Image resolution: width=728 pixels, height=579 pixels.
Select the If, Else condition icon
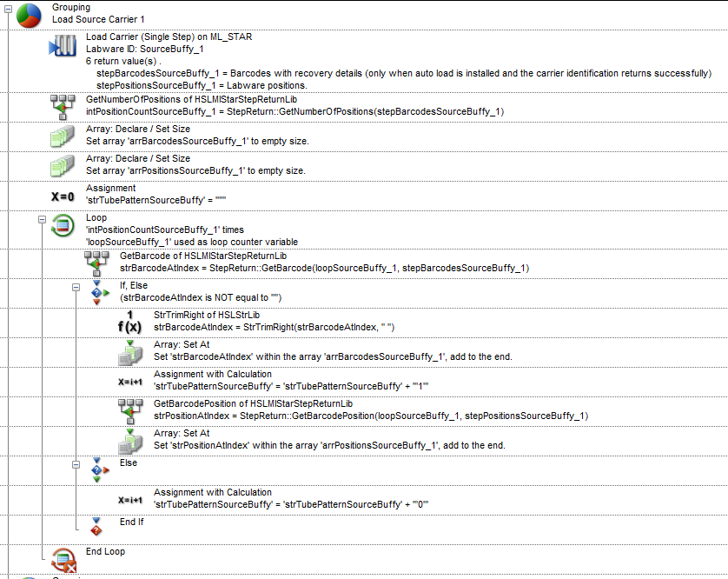point(99,293)
